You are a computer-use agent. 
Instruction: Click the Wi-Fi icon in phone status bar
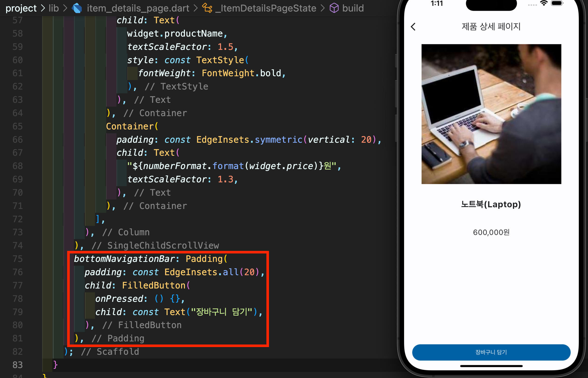[x=544, y=3]
